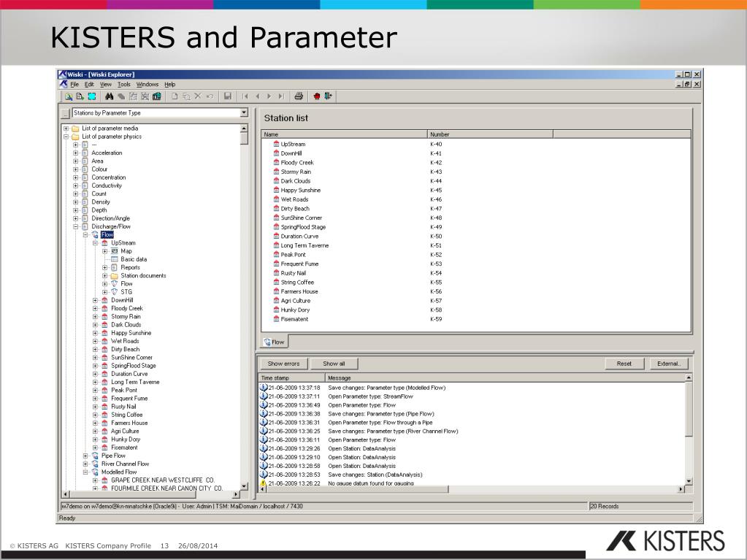Click the Undo arrow toolbar icon
This screenshot has width=747, height=560.
click(x=210, y=96)
